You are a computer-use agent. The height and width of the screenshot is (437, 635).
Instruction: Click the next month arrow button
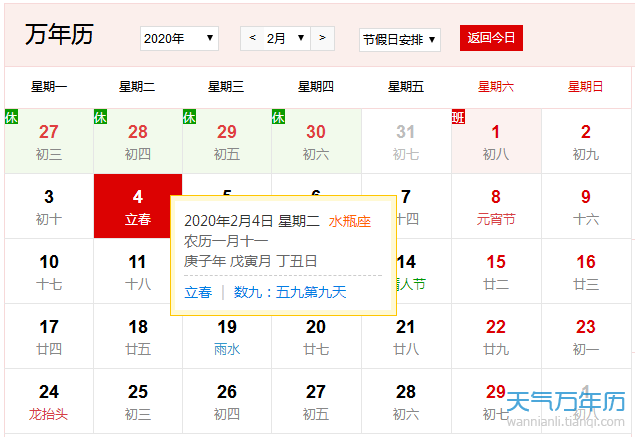322,38
